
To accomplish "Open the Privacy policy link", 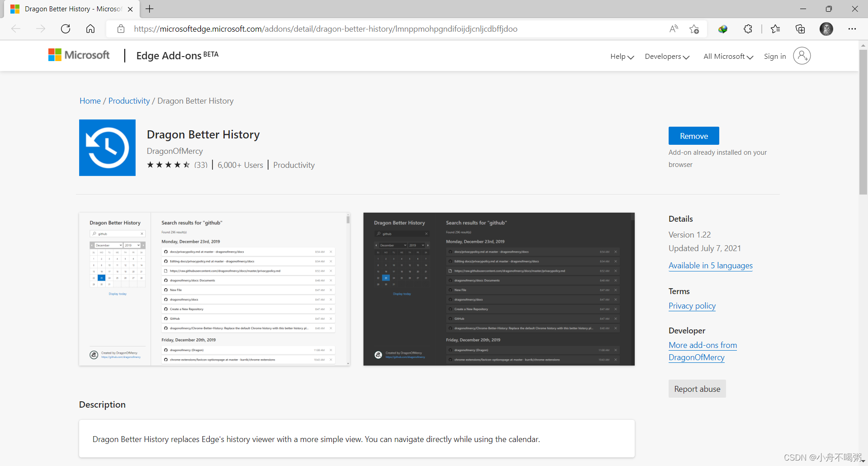I will pyautogui.click(x=692, y=306).
